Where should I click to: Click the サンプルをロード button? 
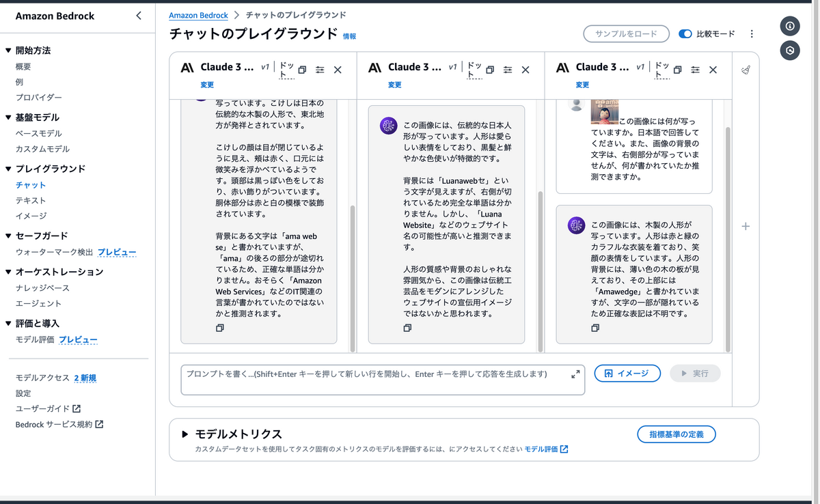pyautogui.click(x=625, y=33)
